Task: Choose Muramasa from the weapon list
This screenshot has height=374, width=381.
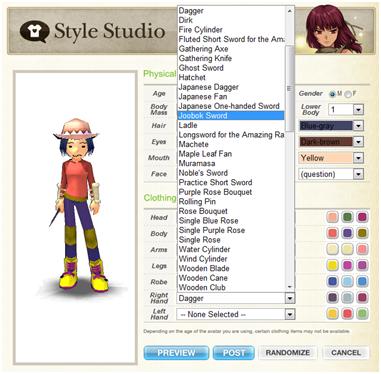Action: [x=197, y=163]
